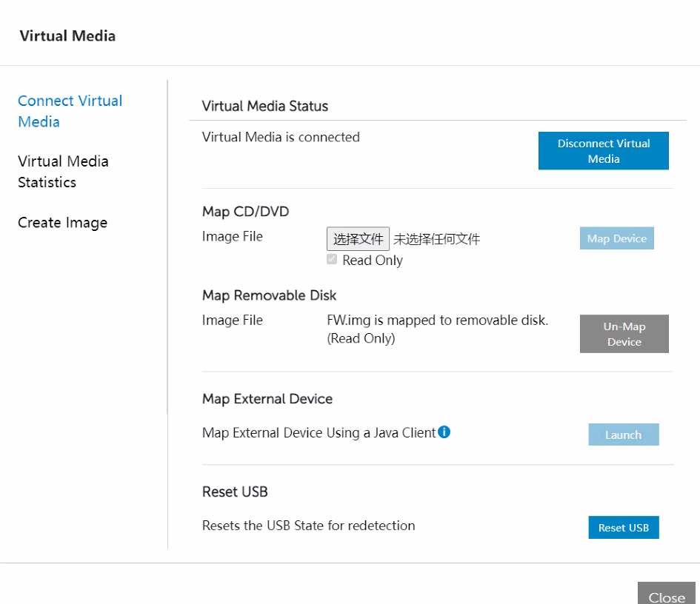The width and height of the screenshot is (700, 604).
Task: Click 选择文件 to browse for an image
Action: (x=359, y=238)
